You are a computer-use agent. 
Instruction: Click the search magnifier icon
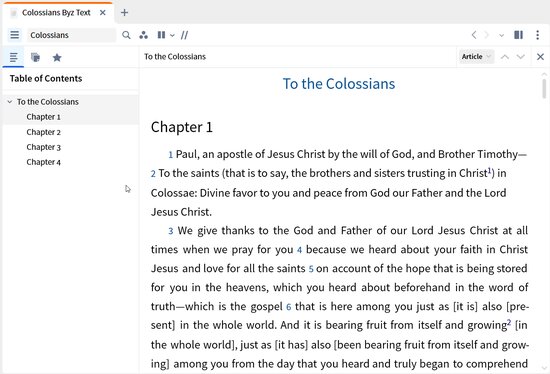[126, 35]
